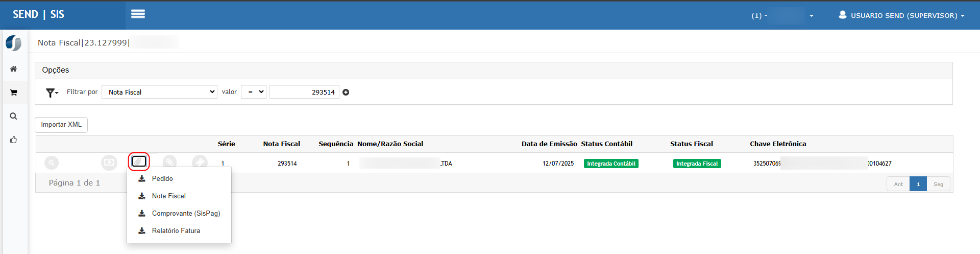Add filter with the plus icon

coord(346,93)
